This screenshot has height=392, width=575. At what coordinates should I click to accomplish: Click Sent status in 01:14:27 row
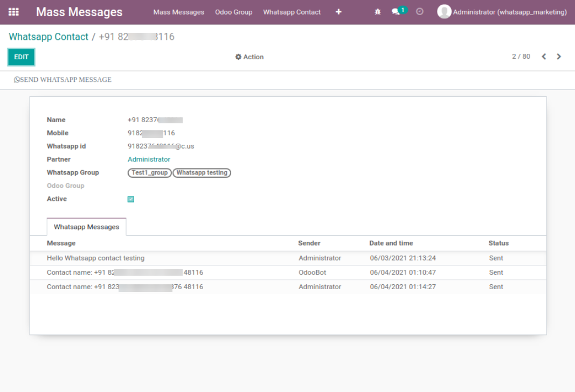click(496, 287)
